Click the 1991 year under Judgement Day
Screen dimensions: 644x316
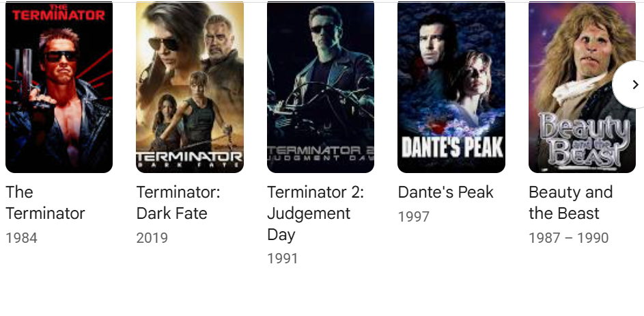click(283, 259)
